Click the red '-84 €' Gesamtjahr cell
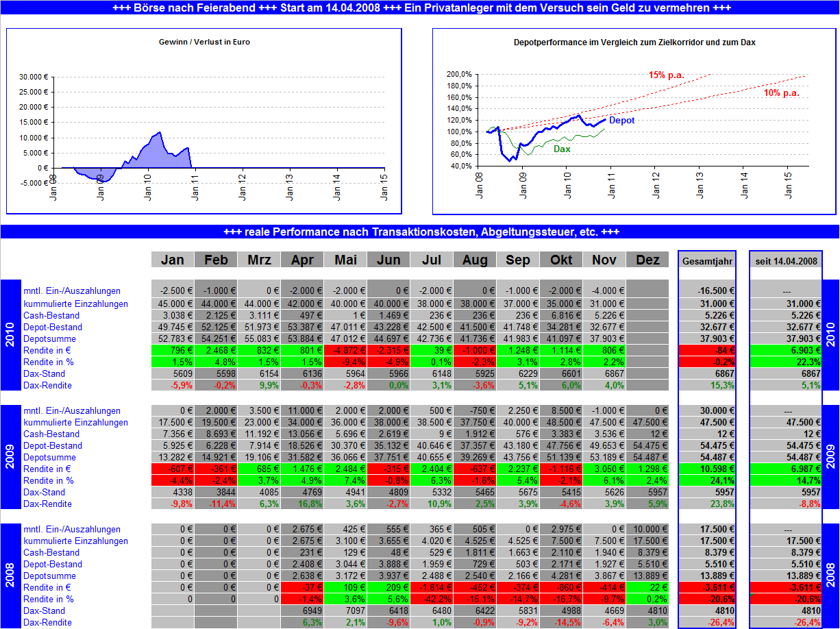Viewport: 840px width, 629px height. [x=706, y=350]
